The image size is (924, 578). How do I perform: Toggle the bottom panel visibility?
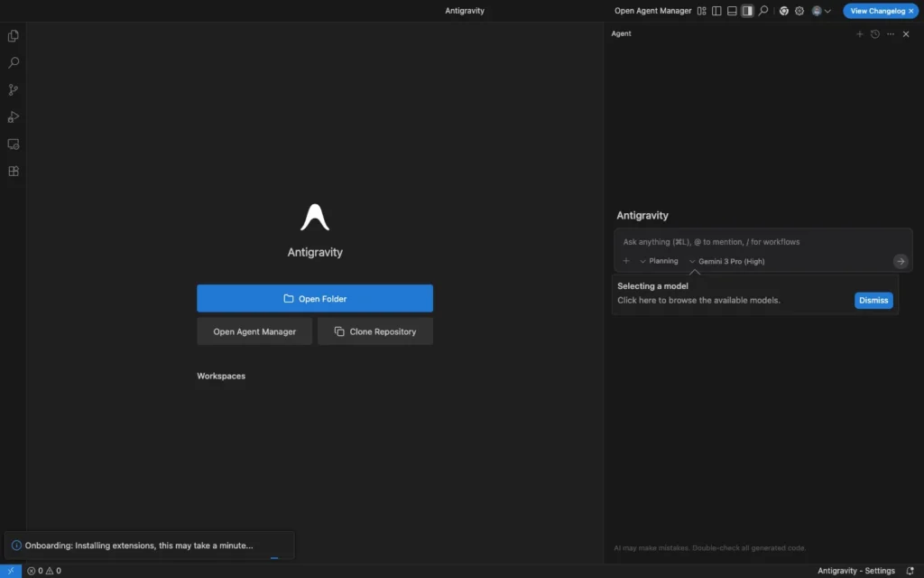click(732, 11)
